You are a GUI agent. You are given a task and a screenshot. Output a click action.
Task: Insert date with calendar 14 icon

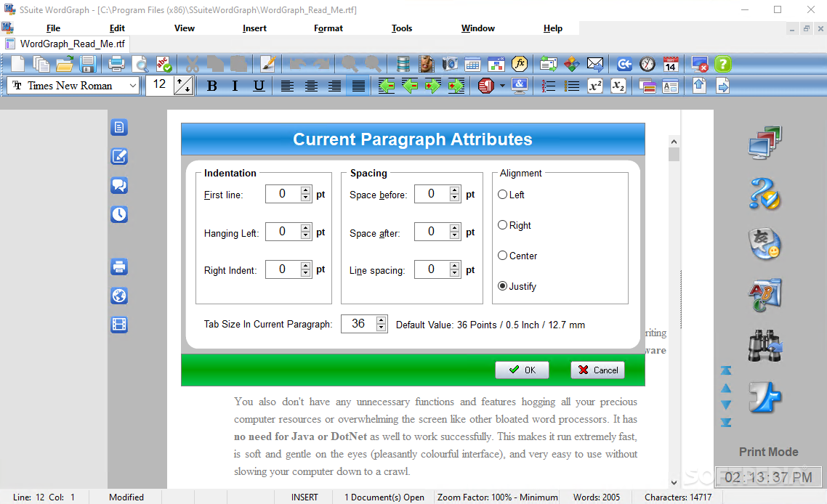point(670,65)
